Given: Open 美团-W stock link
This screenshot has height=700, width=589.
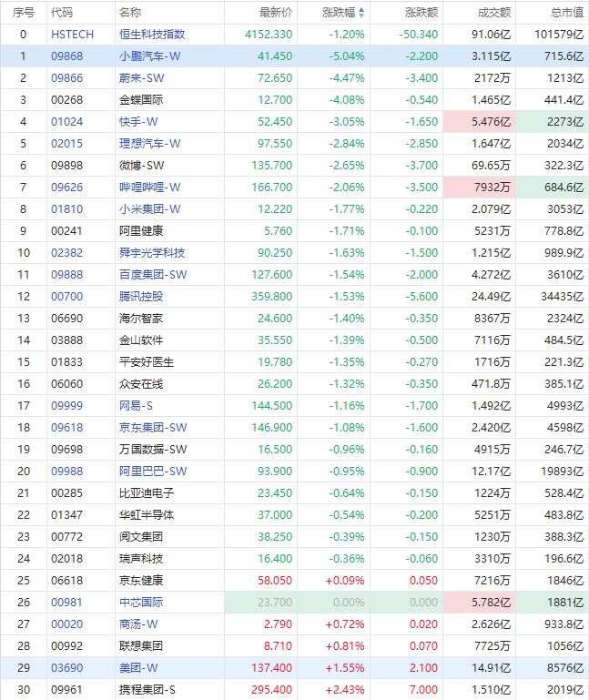Looking at the screenshot, I should (138, 669).
